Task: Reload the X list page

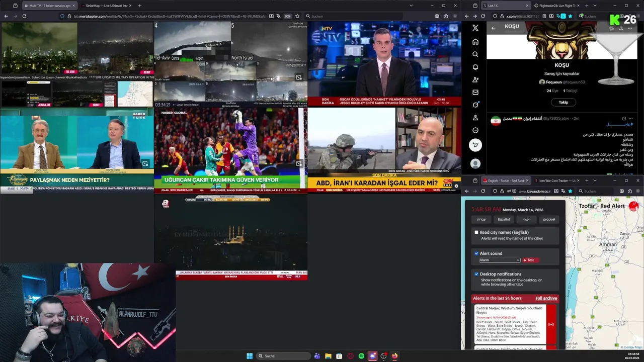Action: 483,16
